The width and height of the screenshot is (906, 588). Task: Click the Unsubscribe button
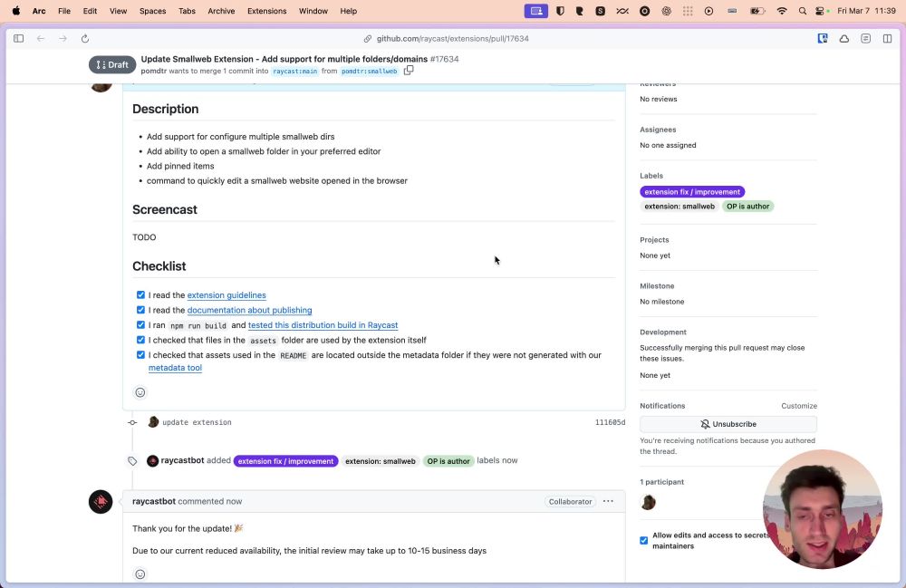(728, 424)
